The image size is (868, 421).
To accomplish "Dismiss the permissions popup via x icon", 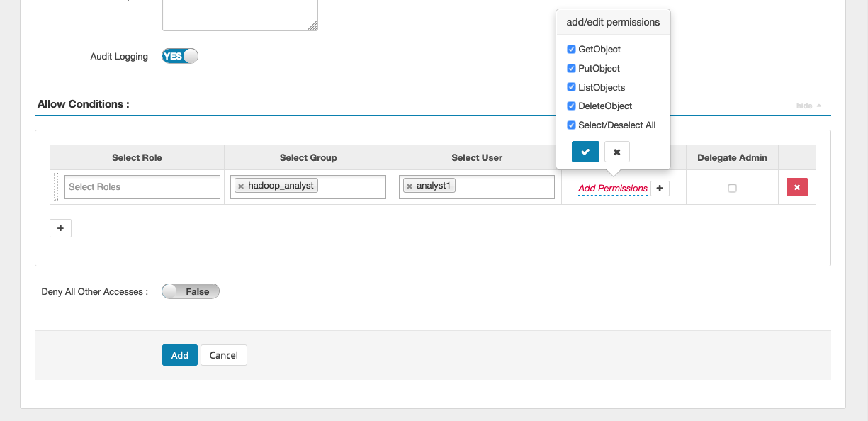I will (616, 151).
